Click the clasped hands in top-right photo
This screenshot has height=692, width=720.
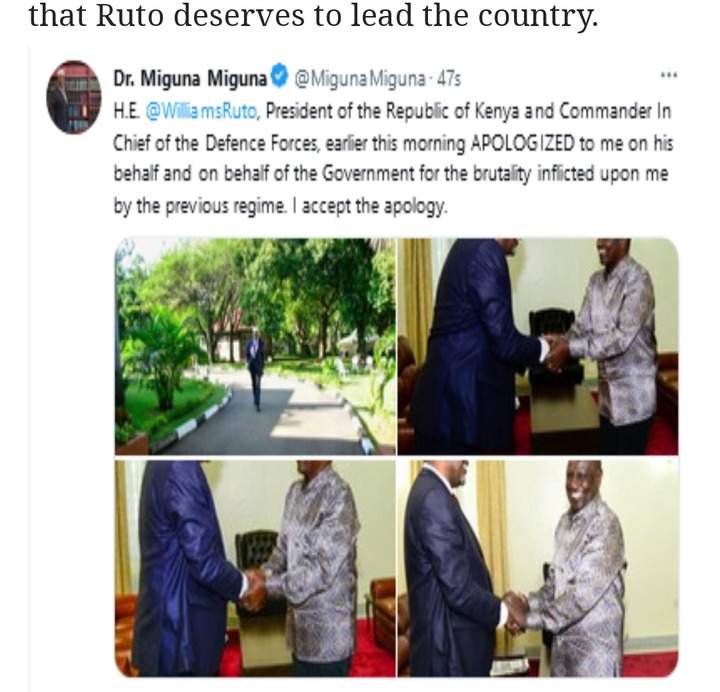click(x=557, y=352)
